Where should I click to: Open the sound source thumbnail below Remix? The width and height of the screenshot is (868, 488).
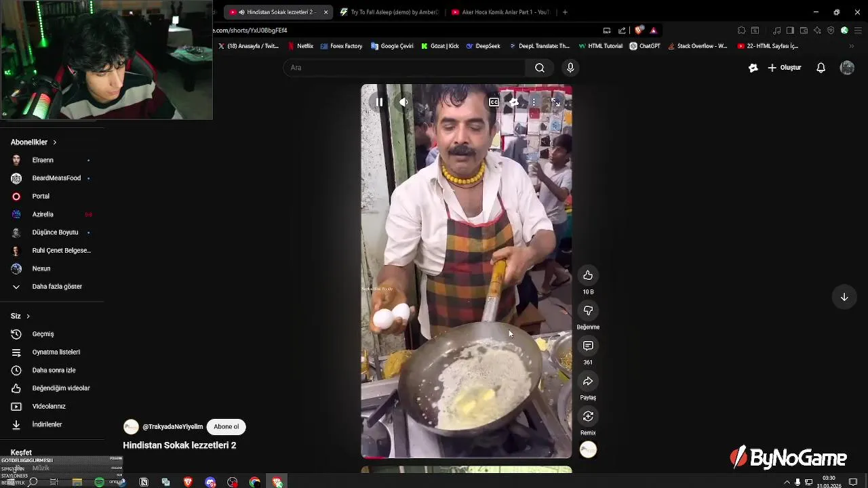588,449
